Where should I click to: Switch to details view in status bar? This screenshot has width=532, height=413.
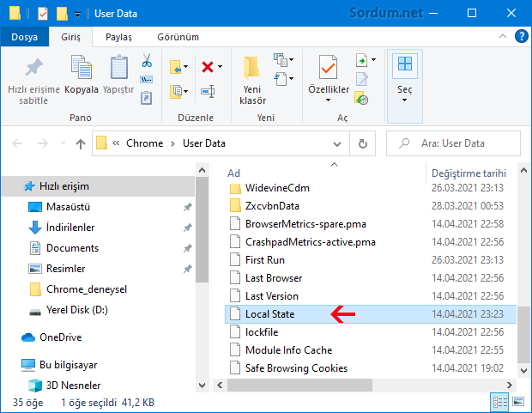coord(500,402)
